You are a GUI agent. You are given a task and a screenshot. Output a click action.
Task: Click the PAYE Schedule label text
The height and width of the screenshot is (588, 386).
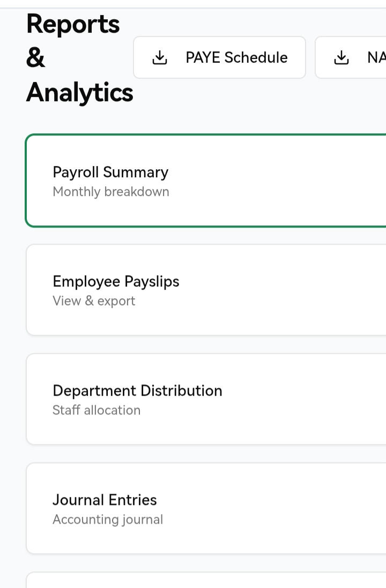[x=236, y=58]
